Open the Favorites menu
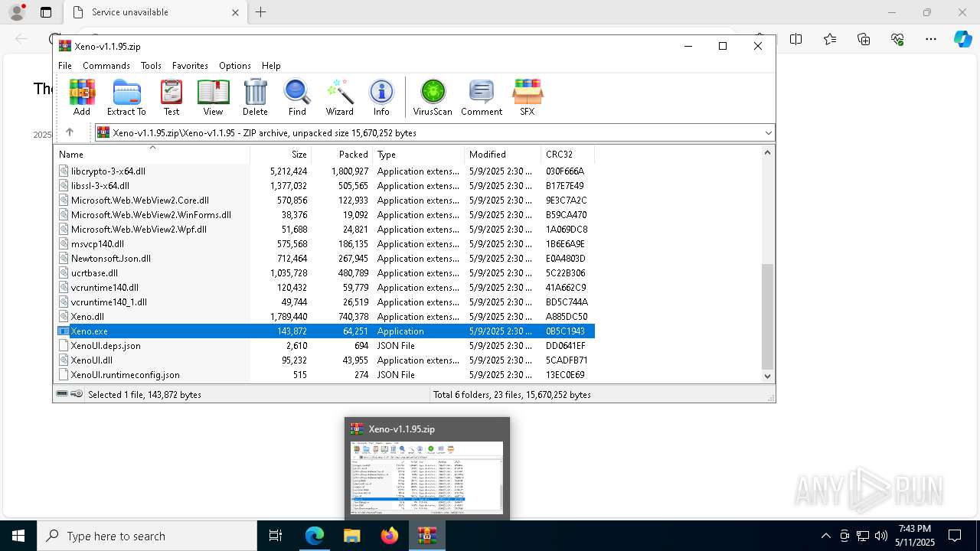The height and width of the screenshot is (551, 980). coord(190,66)
